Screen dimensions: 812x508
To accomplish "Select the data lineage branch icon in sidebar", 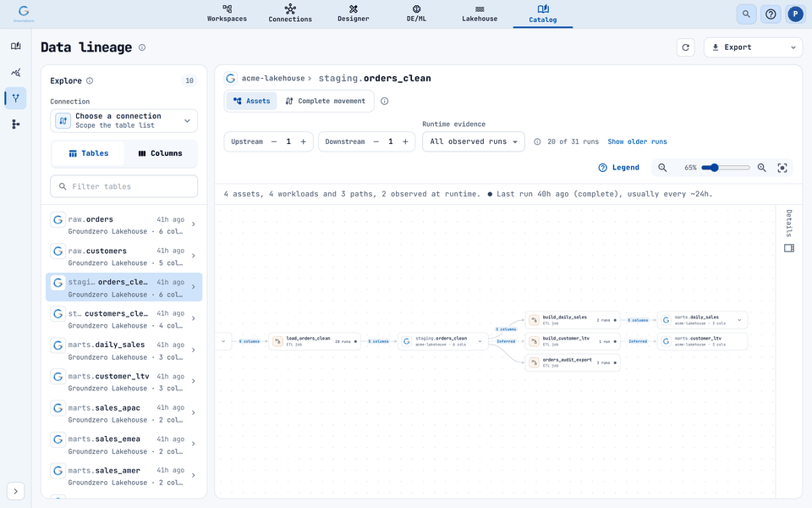I will (15, 98).
